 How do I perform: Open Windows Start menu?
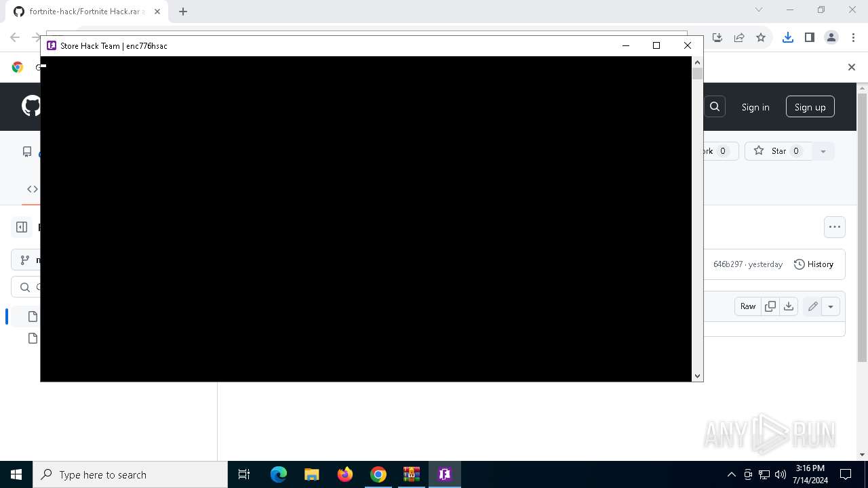16,474
